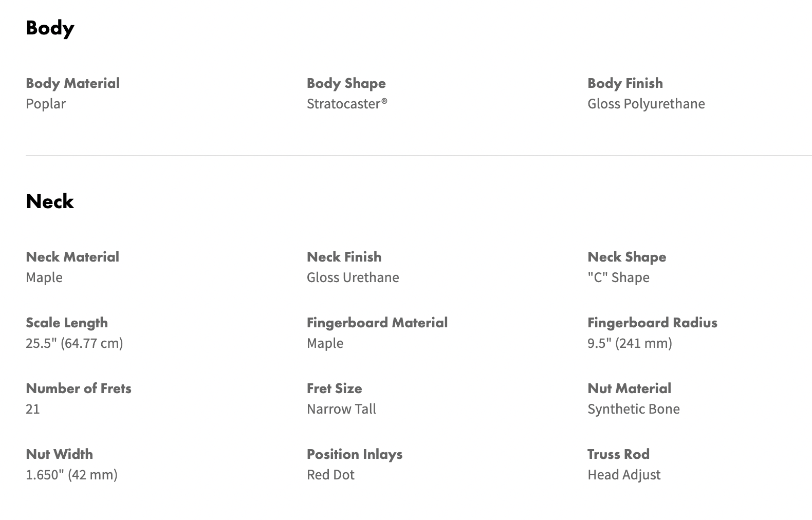Click the Gloss Urethane neck finish value
Image resolution: width=812 pixels, height=520 pixels.
[x=353, y=277]
